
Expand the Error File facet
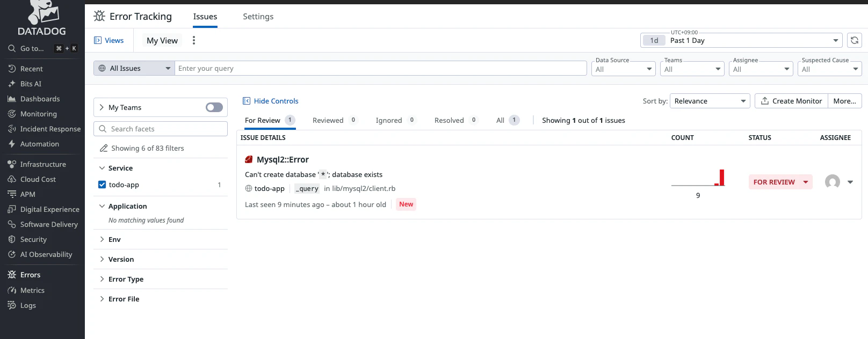102,299
